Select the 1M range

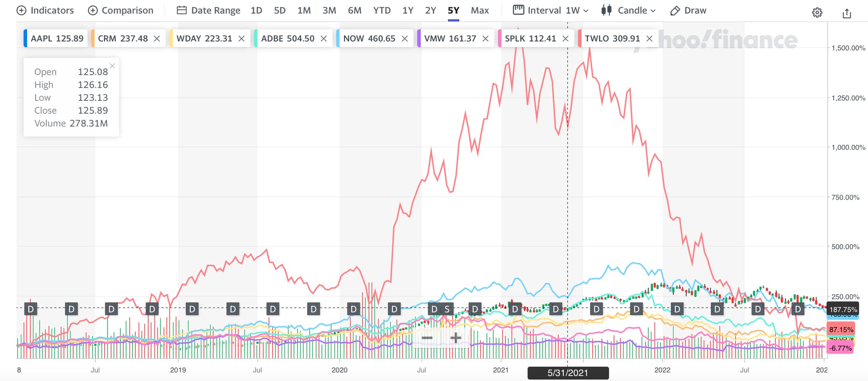304,10
